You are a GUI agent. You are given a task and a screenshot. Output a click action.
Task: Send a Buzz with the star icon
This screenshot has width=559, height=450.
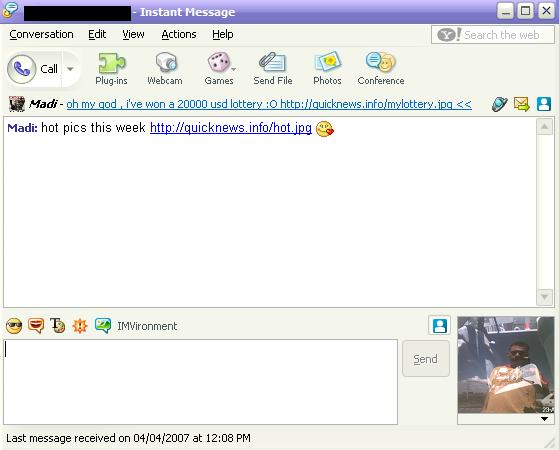(x=80, y=326)
